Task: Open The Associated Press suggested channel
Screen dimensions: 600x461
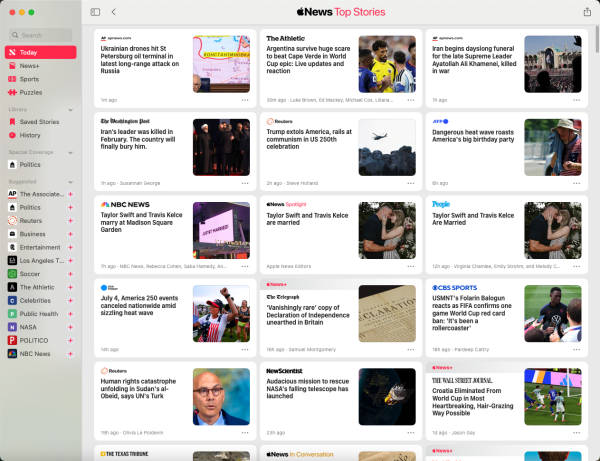Action: (x=36, y=194)
